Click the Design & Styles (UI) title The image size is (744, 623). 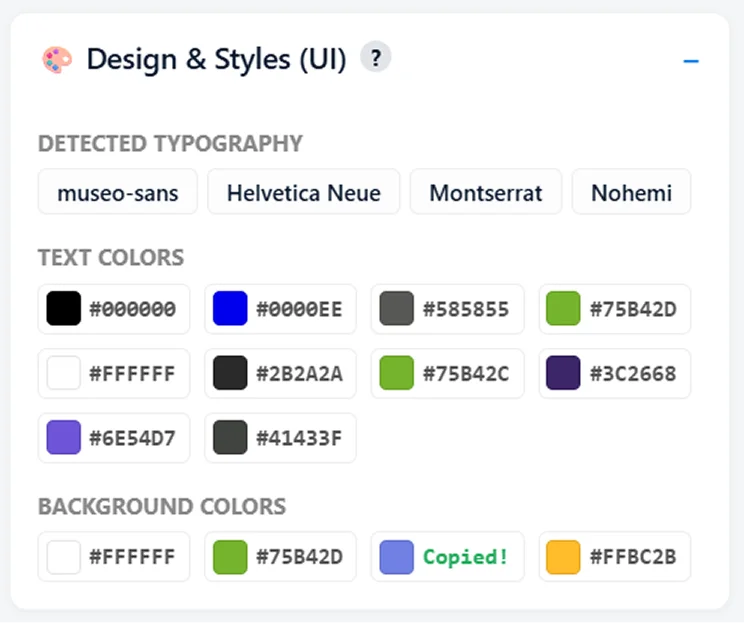(x=216, y=60)
